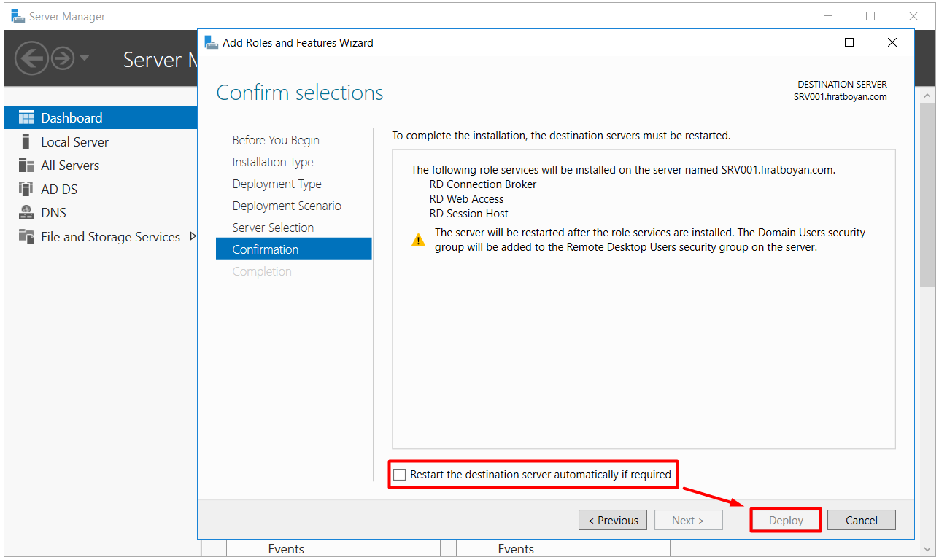
Task: Click the File and Storage Services icon
Action: (26, 236)
